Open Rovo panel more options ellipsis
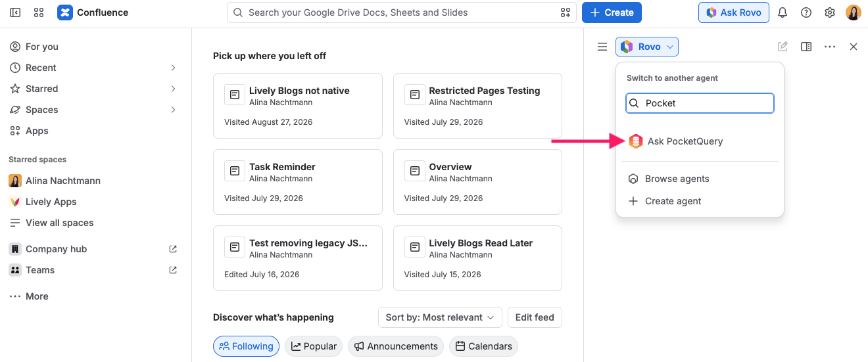 pyautogui.click(x=830, y=47)
